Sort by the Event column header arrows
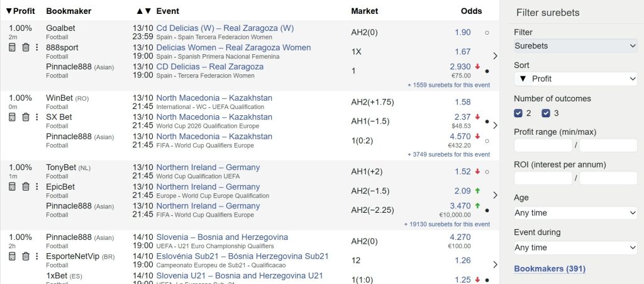Screen dimensions: 644x284 (143, 11)
